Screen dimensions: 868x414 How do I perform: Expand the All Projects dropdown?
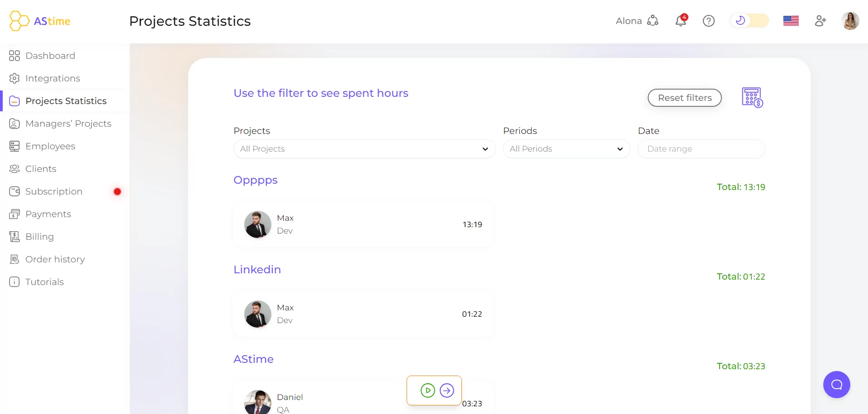tap(364, 149)
